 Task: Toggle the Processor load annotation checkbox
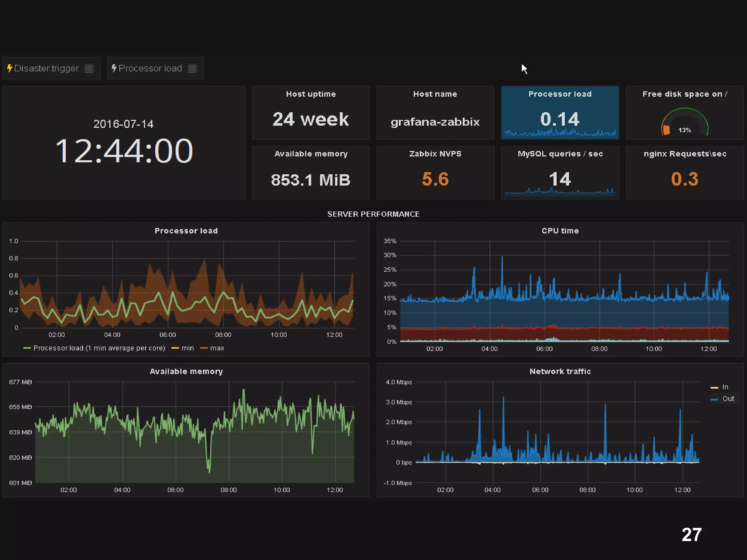(x=192, y=69)
